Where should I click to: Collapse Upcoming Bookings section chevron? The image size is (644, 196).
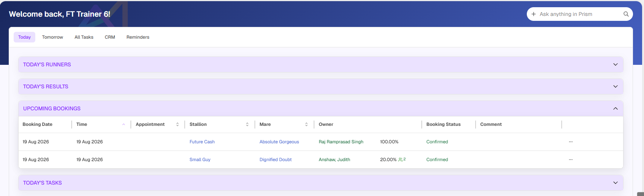tap(615, 108)
